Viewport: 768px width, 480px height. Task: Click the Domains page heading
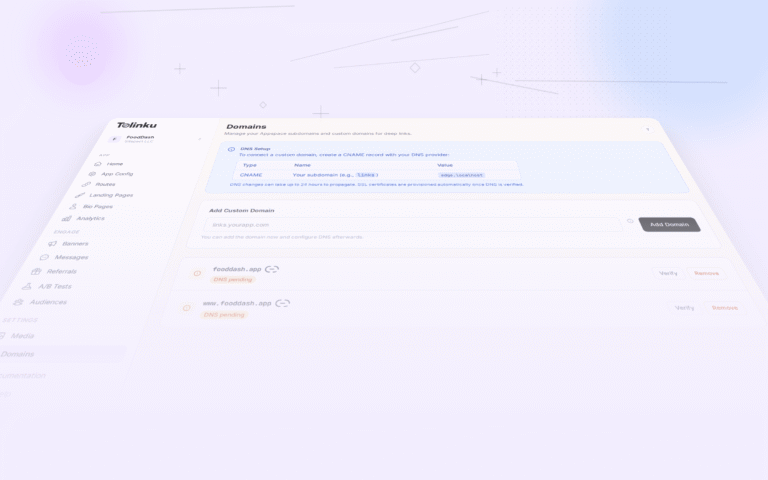tap(246, 126)
